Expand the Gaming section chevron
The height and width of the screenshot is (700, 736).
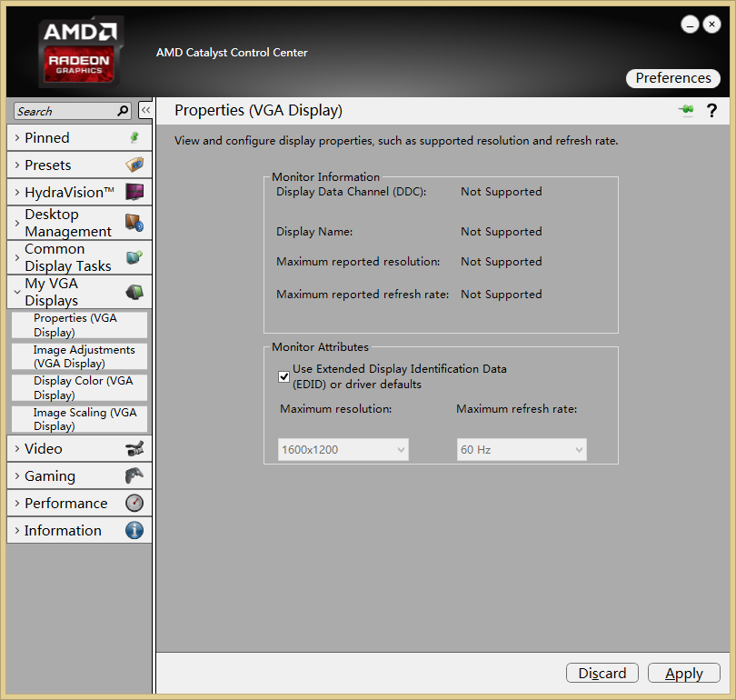[x=17, y=475]
